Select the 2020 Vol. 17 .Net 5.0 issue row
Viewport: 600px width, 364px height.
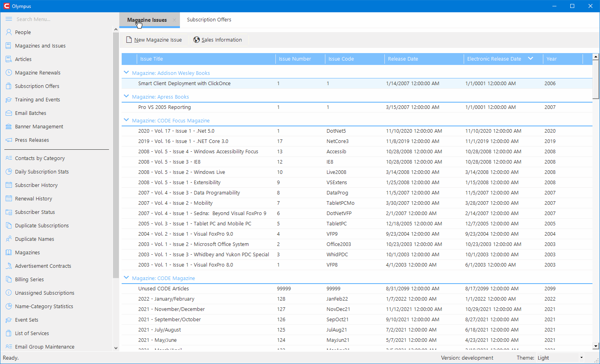(x=357, y=131)
